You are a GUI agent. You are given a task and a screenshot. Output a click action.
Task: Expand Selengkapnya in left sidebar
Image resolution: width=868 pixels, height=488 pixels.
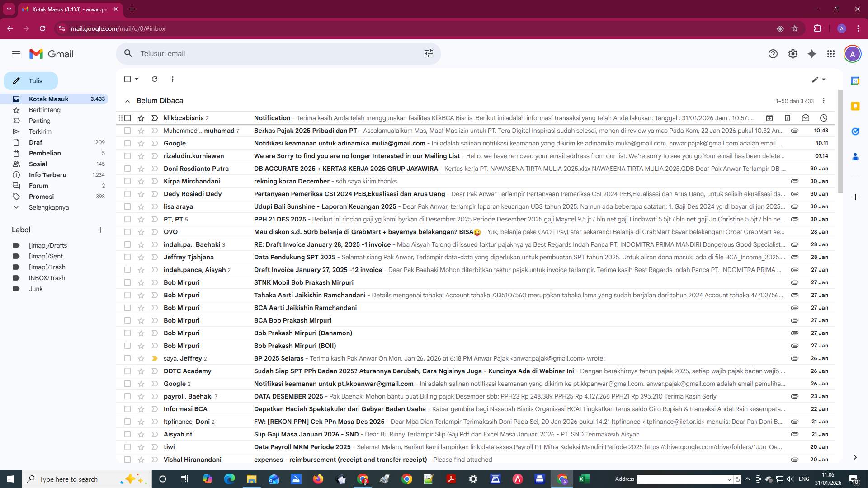click(48, 207)
